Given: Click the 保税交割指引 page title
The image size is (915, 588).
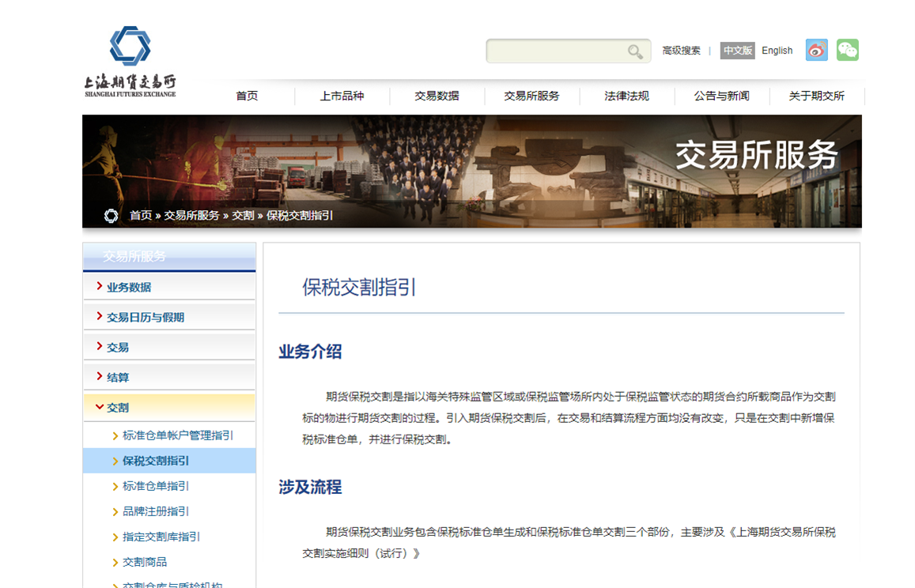Looking at the screenshot, I should click(359, 287).
